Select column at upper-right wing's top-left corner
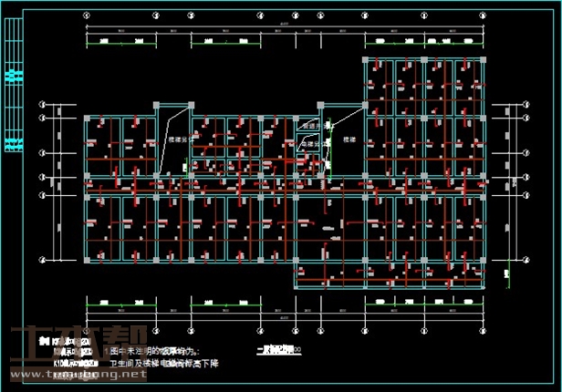This screenshot has width=562, height=392. coord(367,60)
